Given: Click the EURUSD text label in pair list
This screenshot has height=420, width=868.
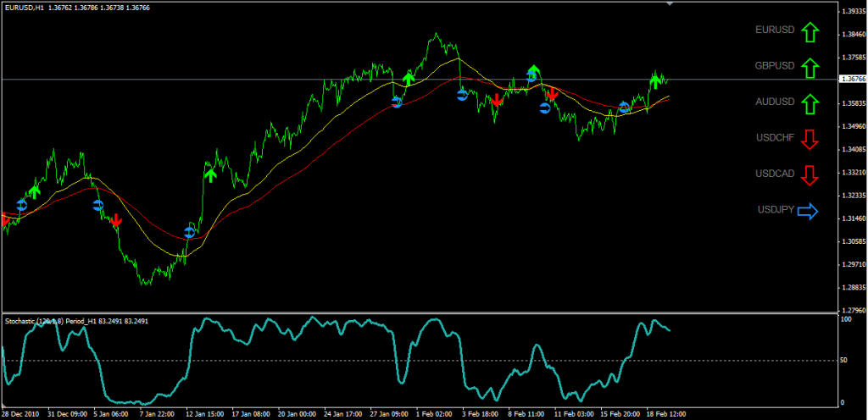Looking at the screenshot, I should tap(775, 30).
